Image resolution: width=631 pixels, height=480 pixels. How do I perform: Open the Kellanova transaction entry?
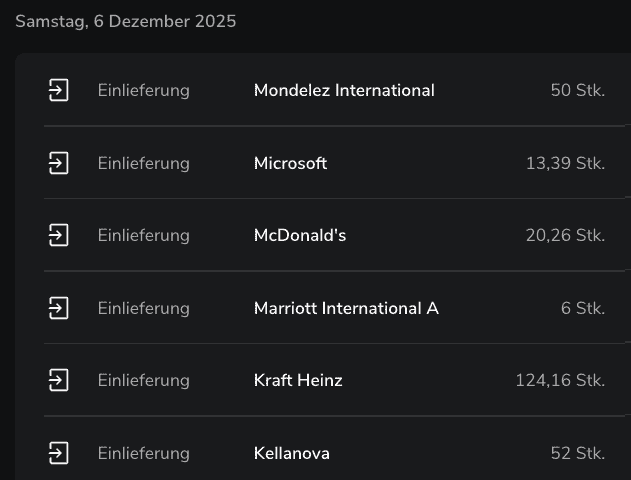[x=292, y=453]
